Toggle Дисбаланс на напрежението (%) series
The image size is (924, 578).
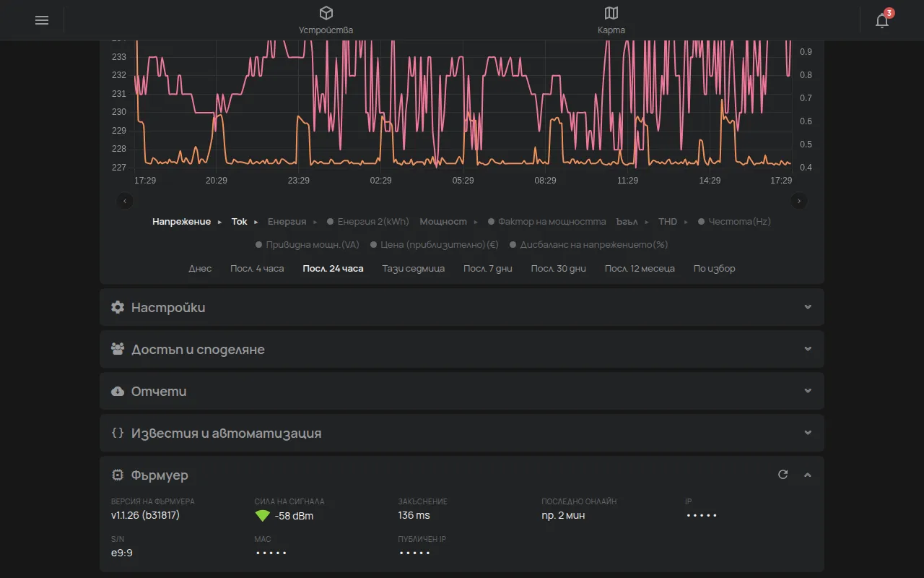pyautogui.click(x=588, y=245)
